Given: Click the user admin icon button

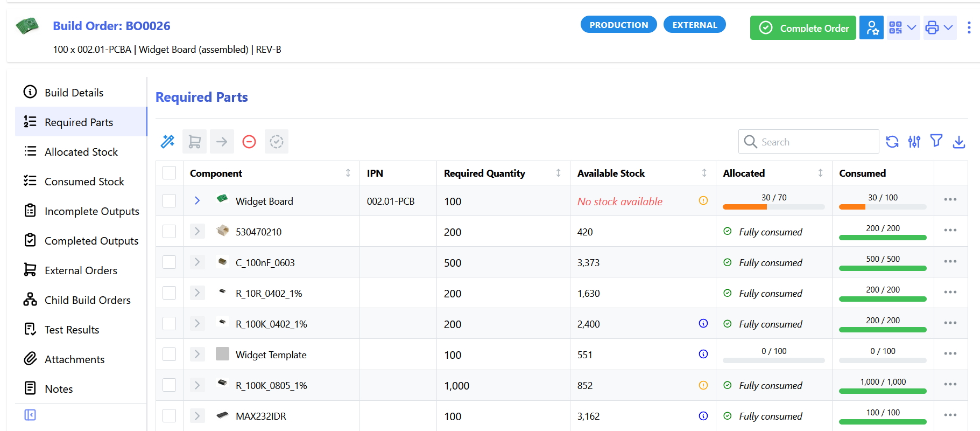Looking at the screenshot, I should 872,27.
